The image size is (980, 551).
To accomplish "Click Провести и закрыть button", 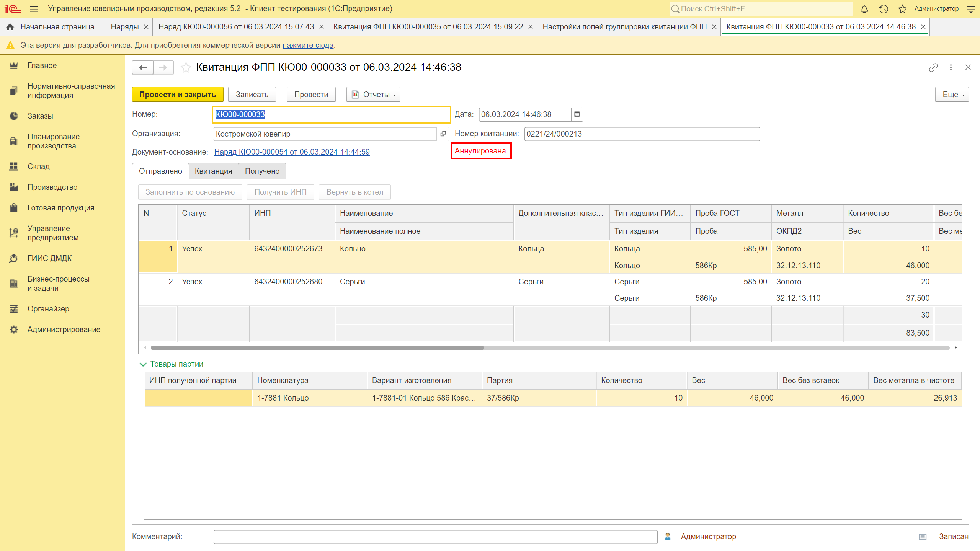I will pos(178,95).
